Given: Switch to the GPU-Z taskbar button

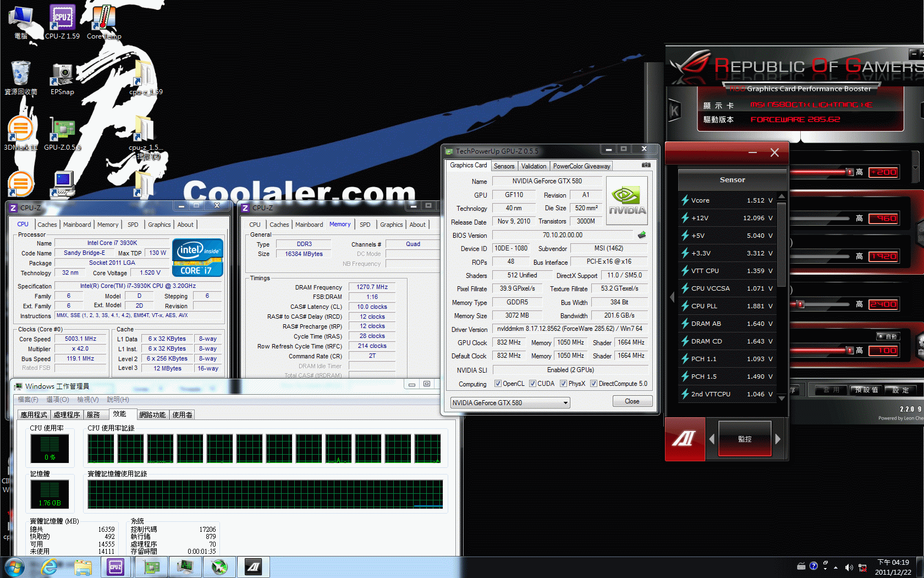Looking at the screenshot, I should tap(151, 567).
